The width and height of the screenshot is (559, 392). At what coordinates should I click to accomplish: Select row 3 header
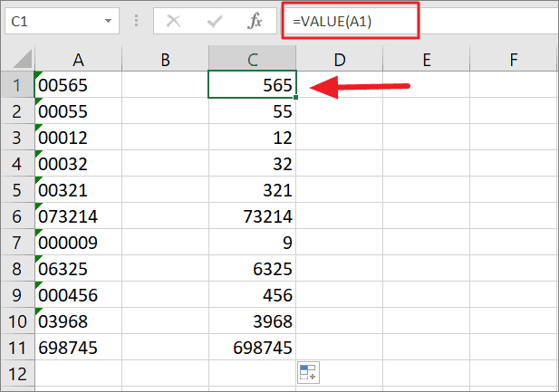17,138
